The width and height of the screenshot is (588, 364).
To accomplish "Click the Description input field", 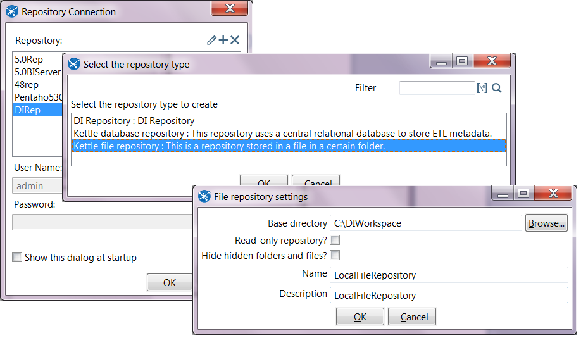I will click(449, 295).
